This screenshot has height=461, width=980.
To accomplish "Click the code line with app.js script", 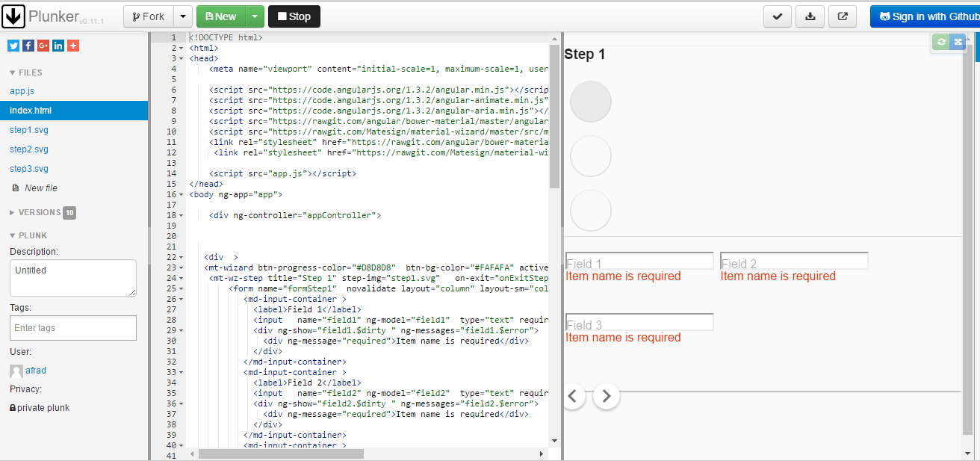I will [283, 173].
